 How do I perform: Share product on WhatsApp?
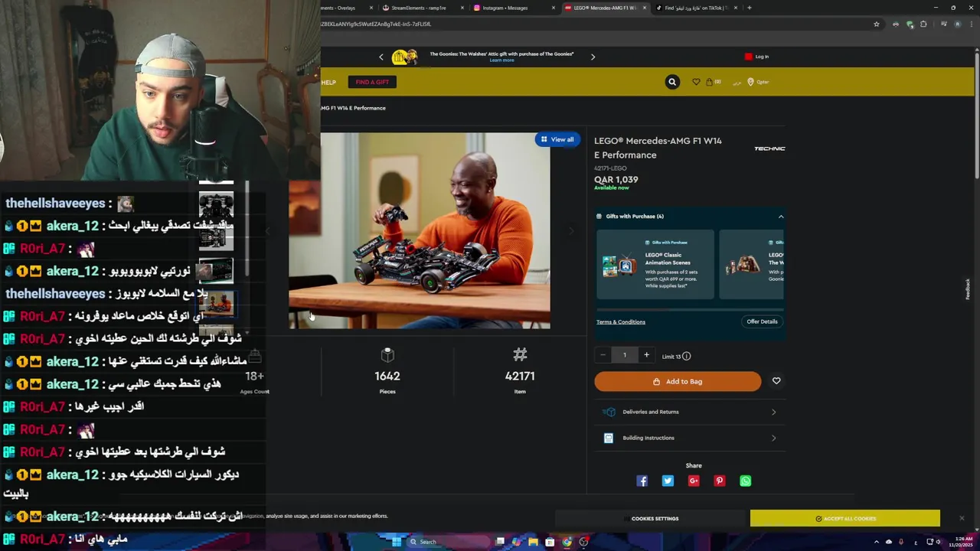tap(746, 481)
